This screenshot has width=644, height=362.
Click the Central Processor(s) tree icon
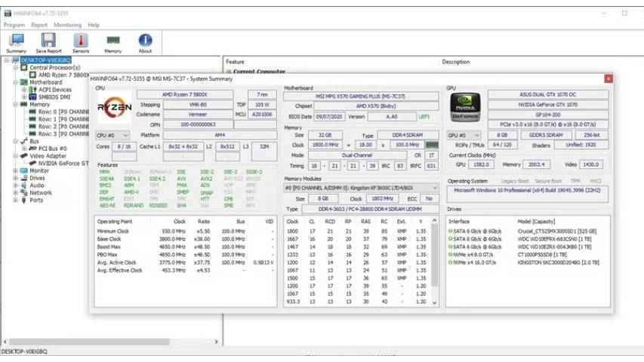tap(24, 67)
